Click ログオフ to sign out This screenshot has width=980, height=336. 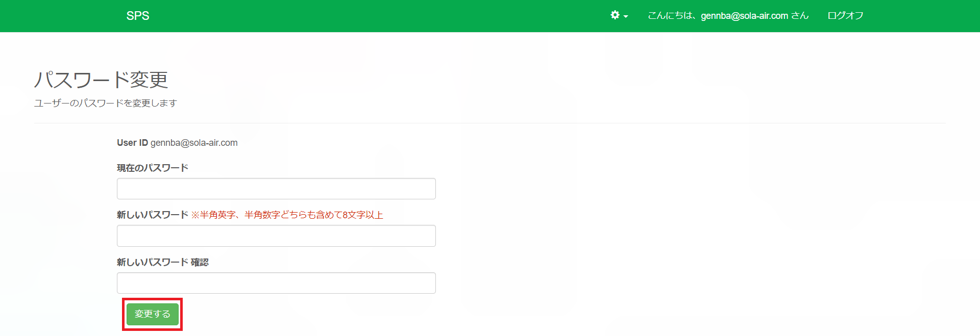[x=845, y=16]
